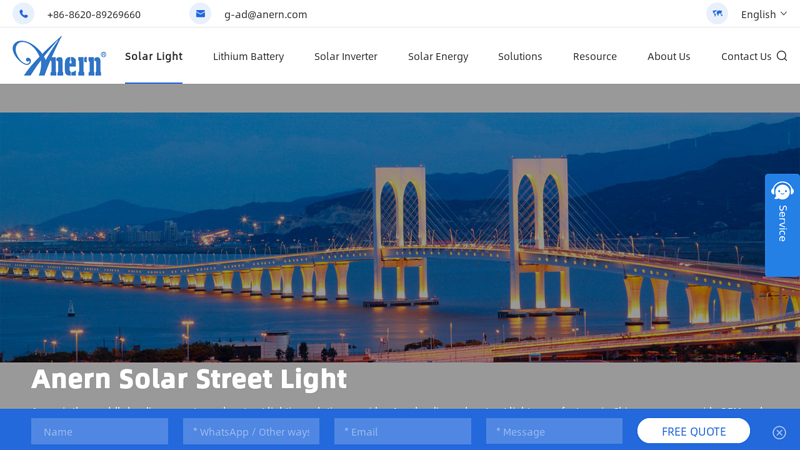Open the Resource menu
800x450 pixels.
pyautogui.click(x=595, y=56)
